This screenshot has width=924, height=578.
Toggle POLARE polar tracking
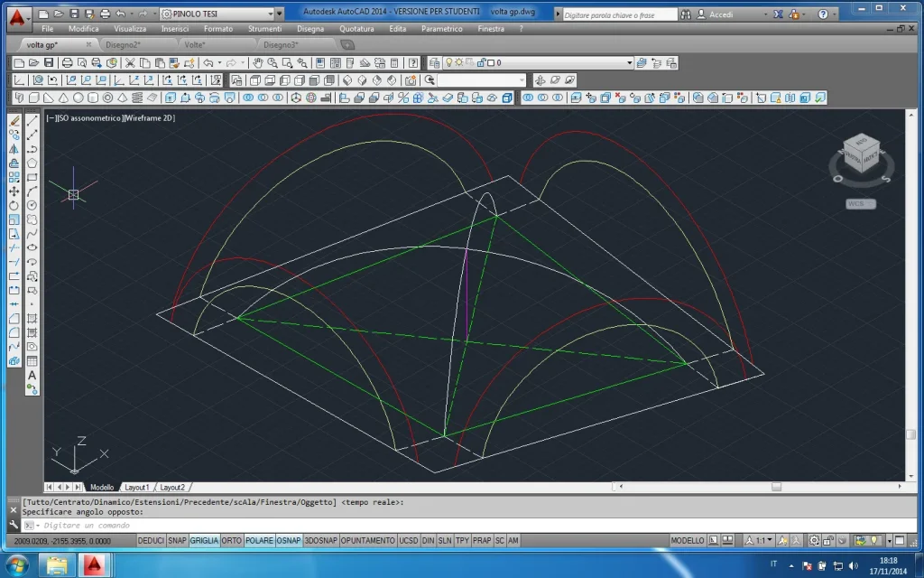(x=259, y=541)
